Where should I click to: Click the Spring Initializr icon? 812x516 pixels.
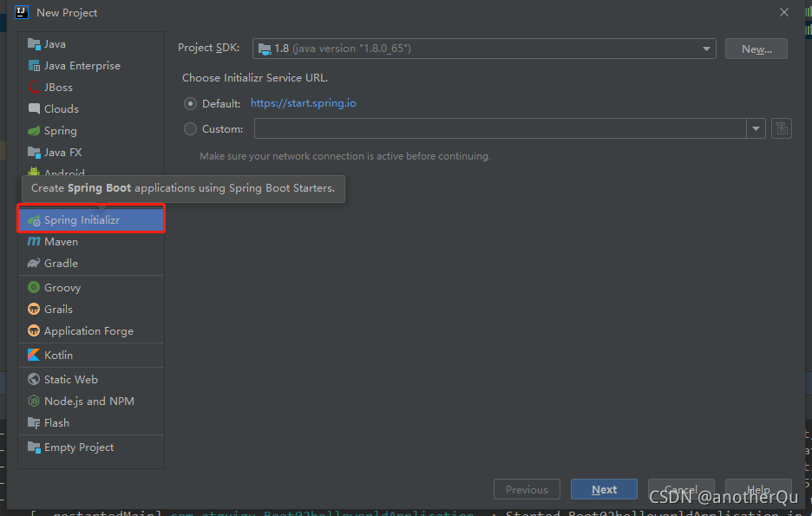point(34,220)
